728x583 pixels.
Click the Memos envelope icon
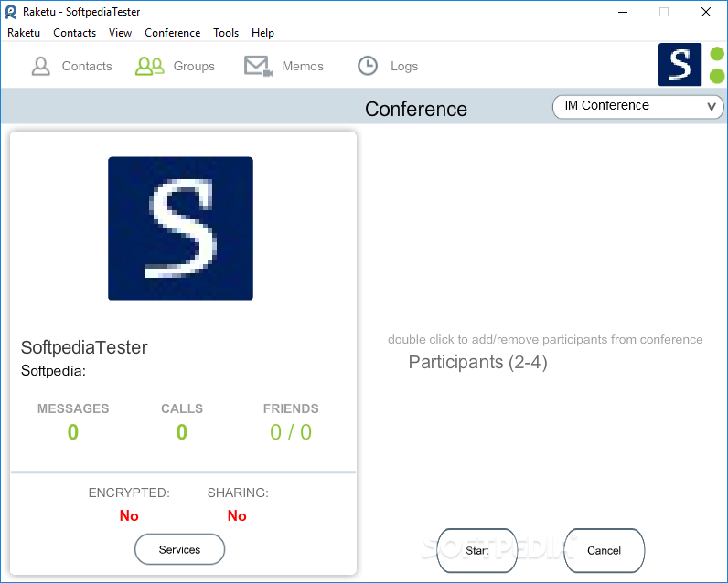pos(258,66)
